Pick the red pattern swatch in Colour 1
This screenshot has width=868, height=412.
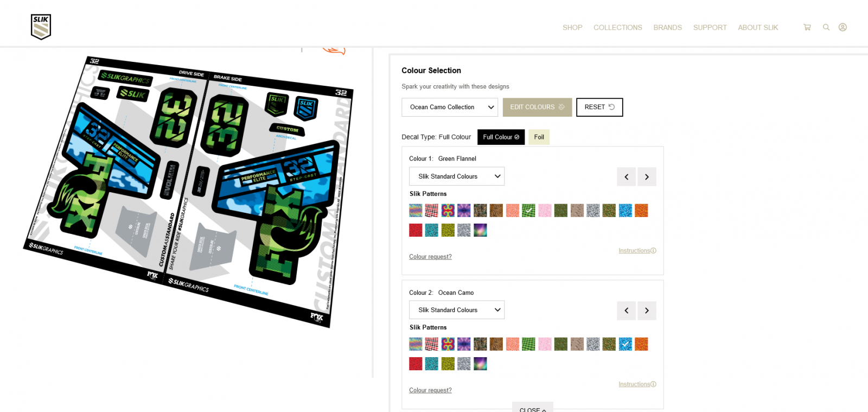pos(416,230)
